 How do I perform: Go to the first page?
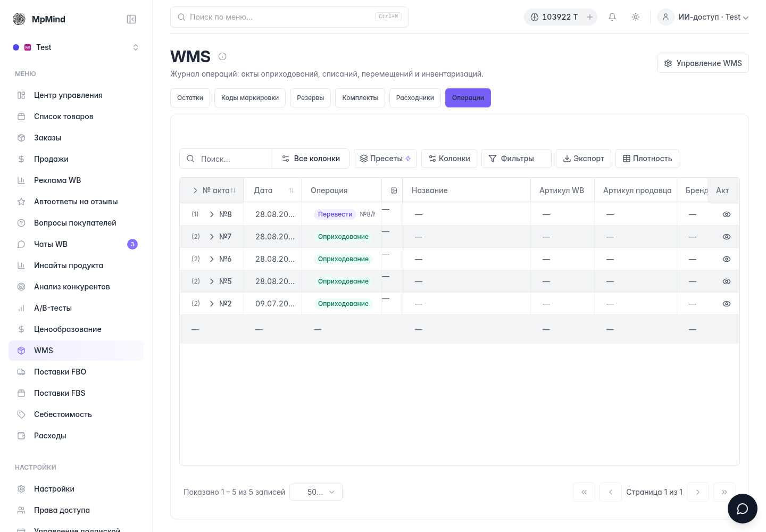click(x=584, y=492)
